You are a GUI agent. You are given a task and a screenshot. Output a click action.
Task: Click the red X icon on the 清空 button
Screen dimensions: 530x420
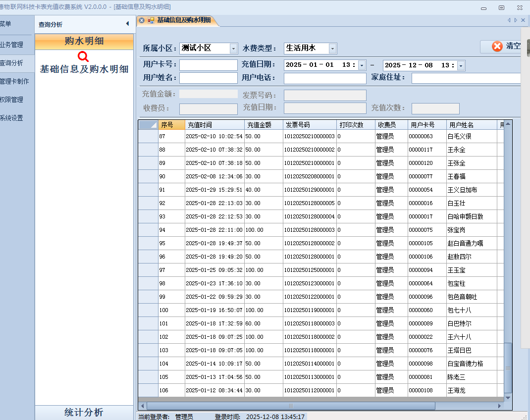pyautogui.click(x=497, y=46)
